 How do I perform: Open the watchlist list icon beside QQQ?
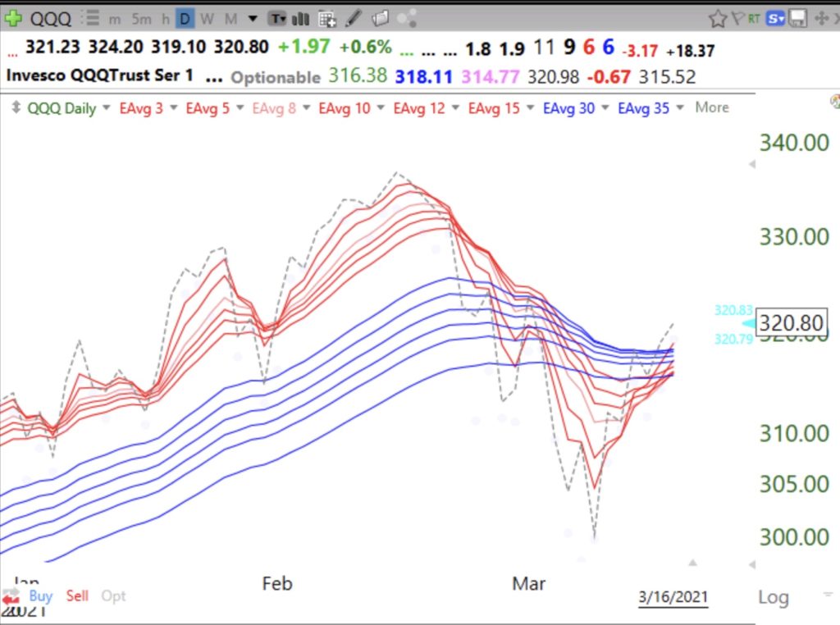[91, 19]
